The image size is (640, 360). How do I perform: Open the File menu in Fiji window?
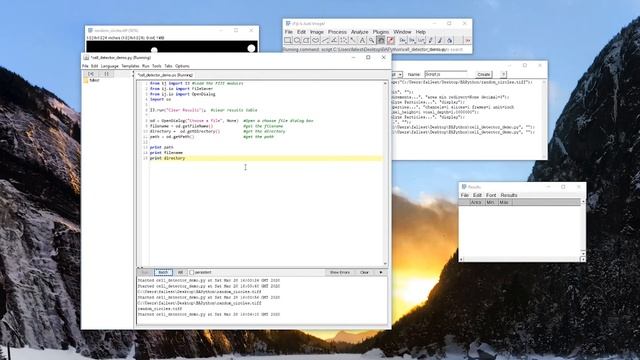click(x=289, y=32)
